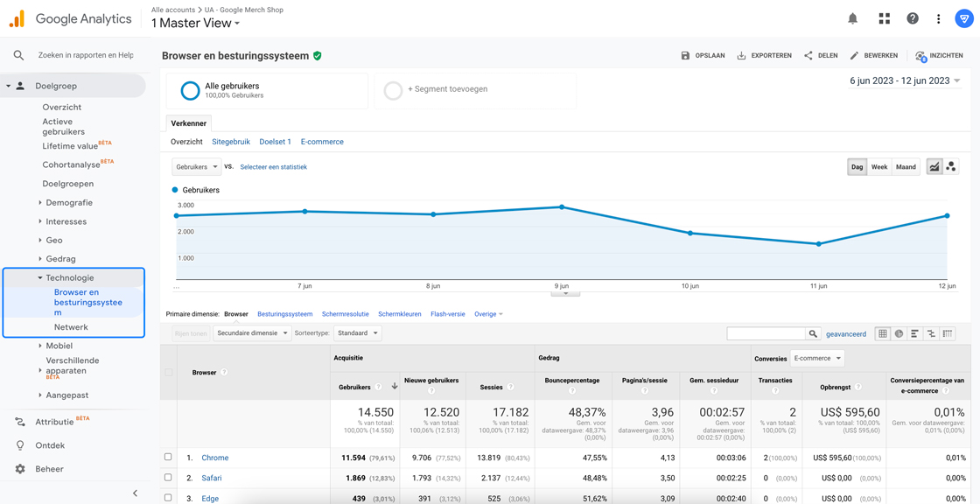This screenshot has width=980, height=504.
Task: Open the geavanceerd filter link
Action: point(846,334)
